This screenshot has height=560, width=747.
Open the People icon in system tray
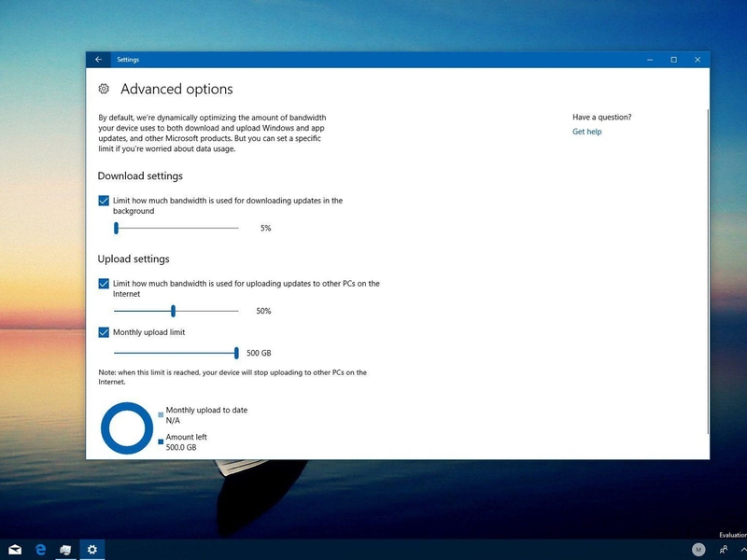(724, 550)
